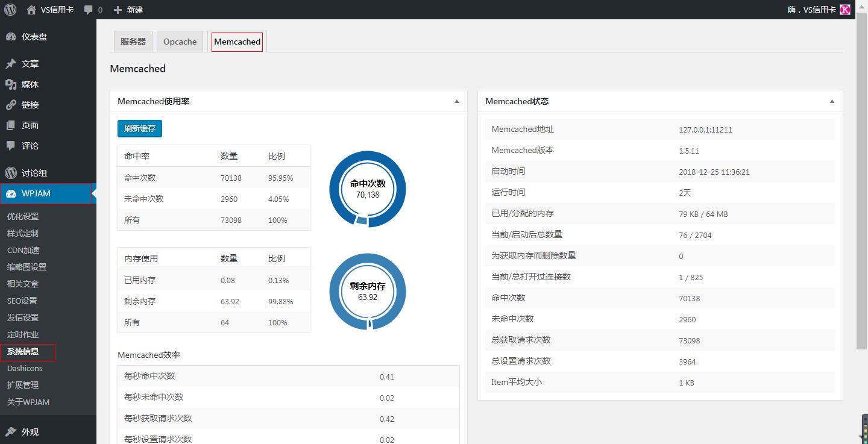Expand the 外观 appearance menu
868x444 pixels.
coord(30,432)
